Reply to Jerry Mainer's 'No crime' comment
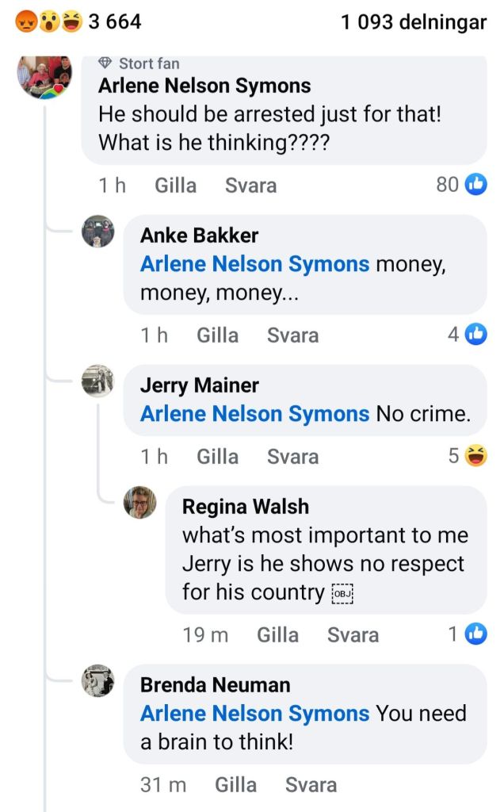 292,457
